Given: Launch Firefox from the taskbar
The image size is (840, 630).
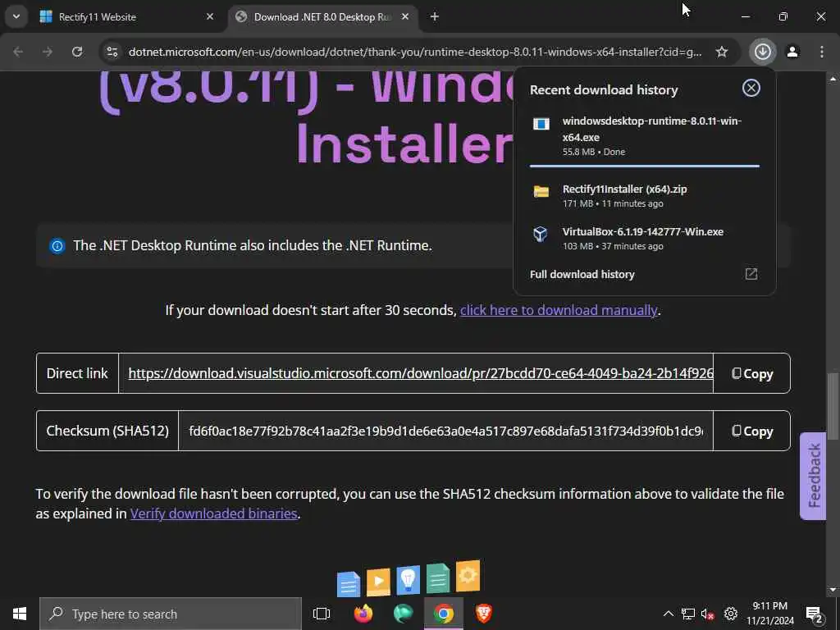Looking at the screenshot, I should point(363,614).
